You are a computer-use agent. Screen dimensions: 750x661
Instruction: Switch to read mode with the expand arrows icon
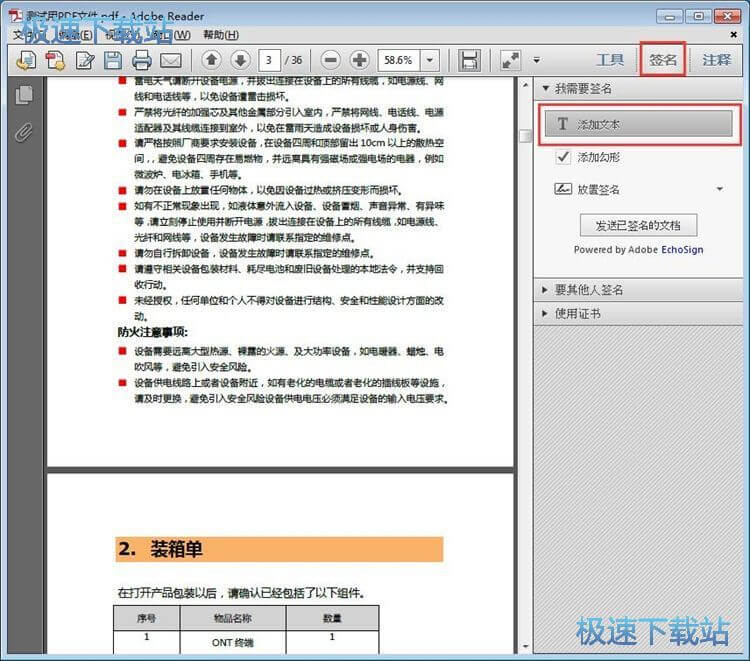tap(510, 60)
